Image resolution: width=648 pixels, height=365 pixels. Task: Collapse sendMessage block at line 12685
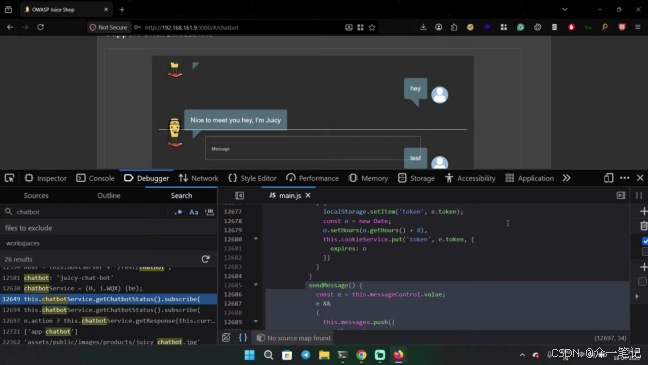pyautogui.click(x=256, y=285)
